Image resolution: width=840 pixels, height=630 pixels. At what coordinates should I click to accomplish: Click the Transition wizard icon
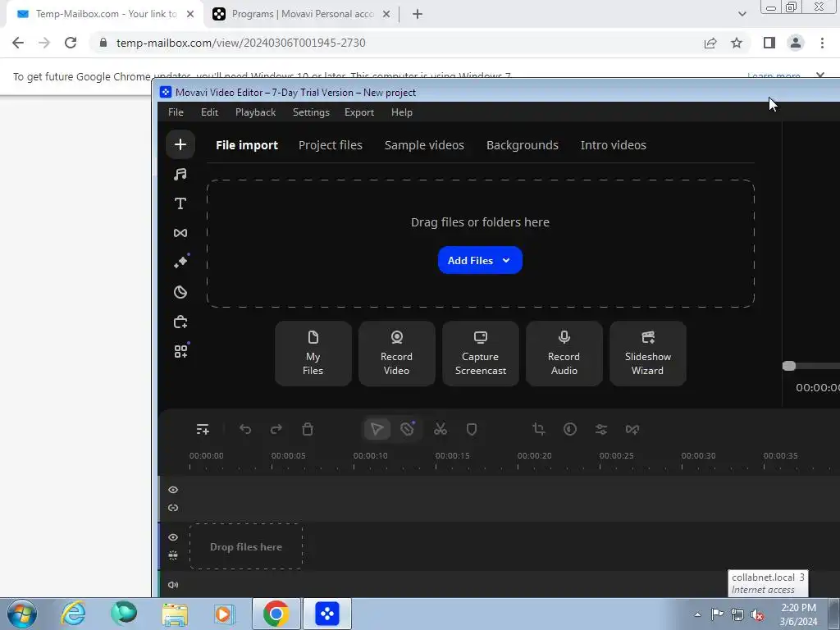click(632, 429)
